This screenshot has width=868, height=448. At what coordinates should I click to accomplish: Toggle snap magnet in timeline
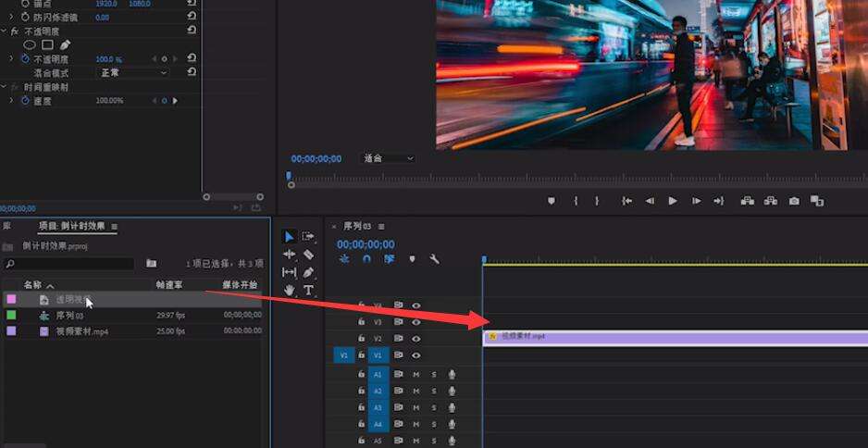[366, 258]
